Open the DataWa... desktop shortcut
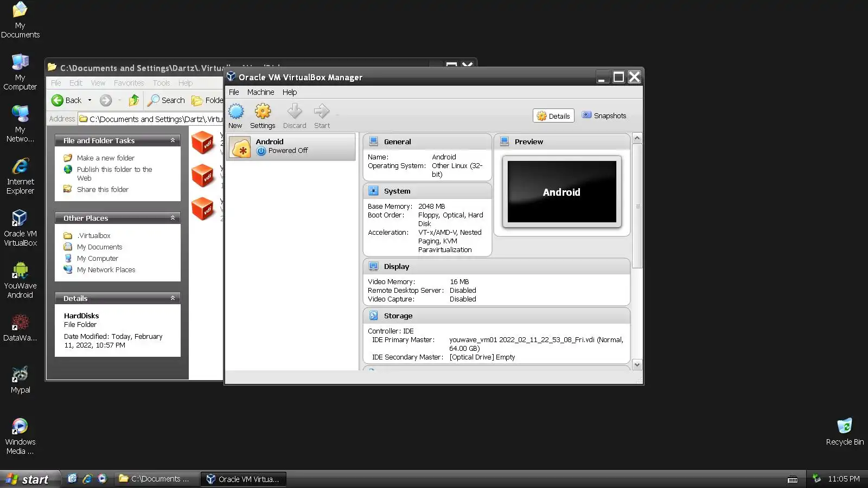 point(20,328)
